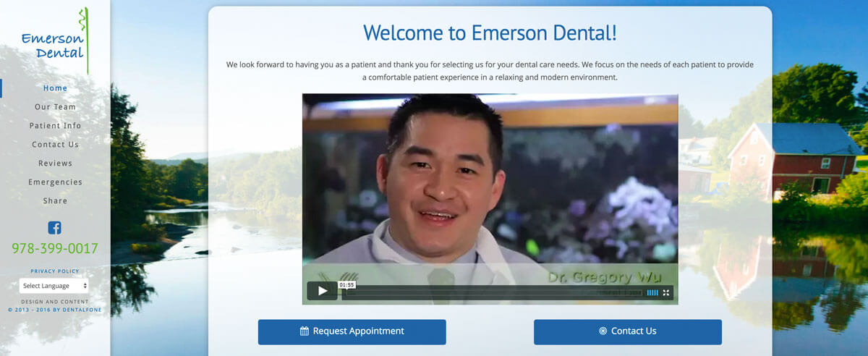Click the 01:55 video timestamp
The height and width of the screenshot is (356, 868).
pos(346,285)
